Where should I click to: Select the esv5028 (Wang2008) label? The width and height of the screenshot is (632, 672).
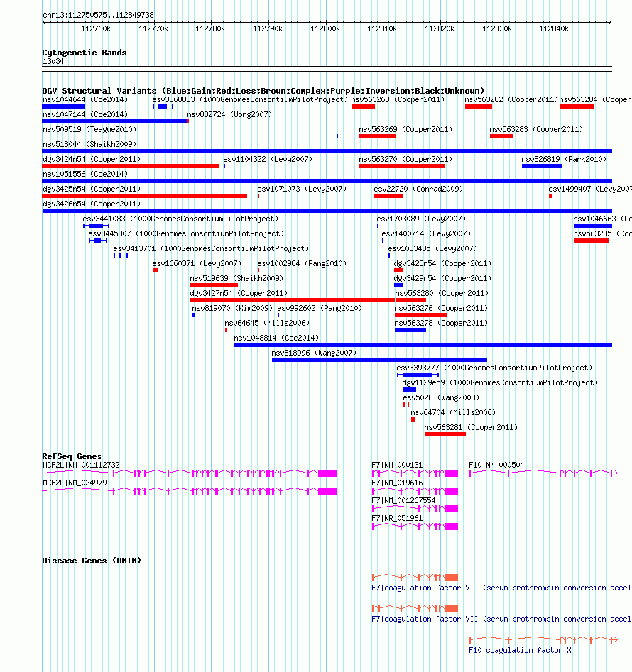click(441, 397)
